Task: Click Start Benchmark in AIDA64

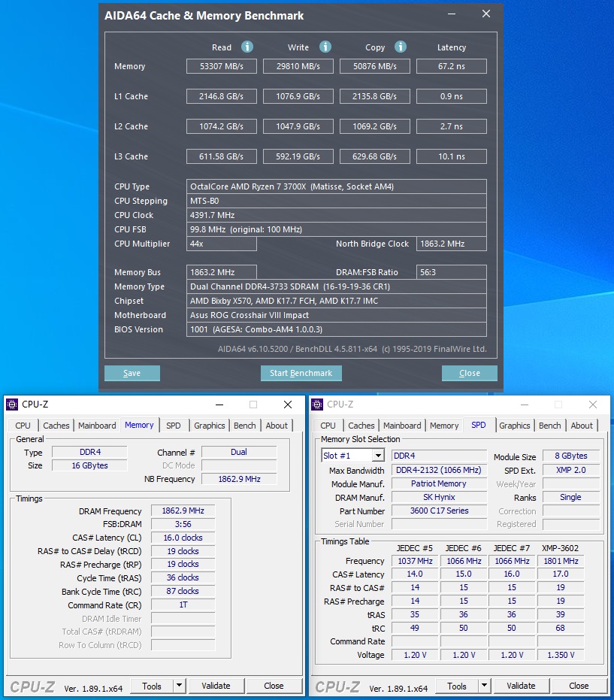Action: (301, 373)
